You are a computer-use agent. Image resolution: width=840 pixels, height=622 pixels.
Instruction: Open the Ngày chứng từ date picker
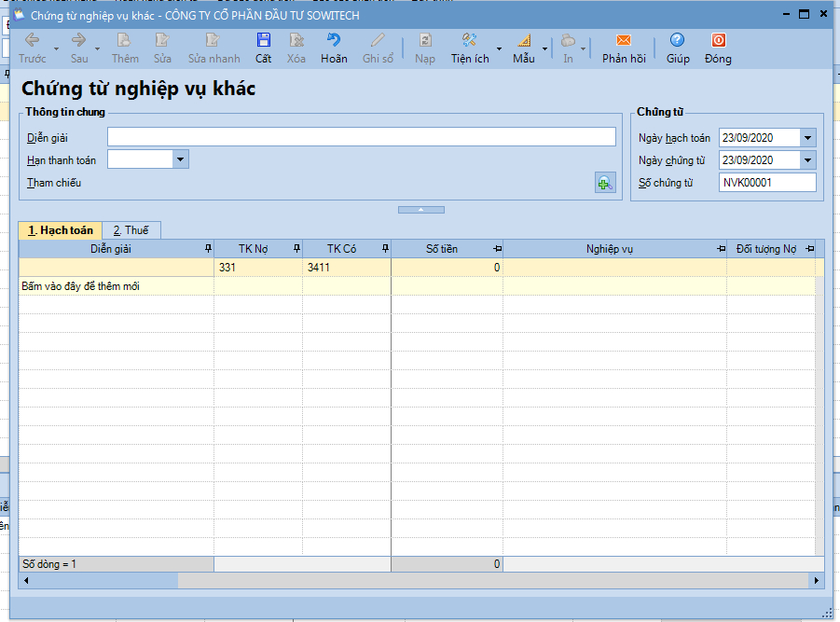pyautogui.click(x=808, y=160)
